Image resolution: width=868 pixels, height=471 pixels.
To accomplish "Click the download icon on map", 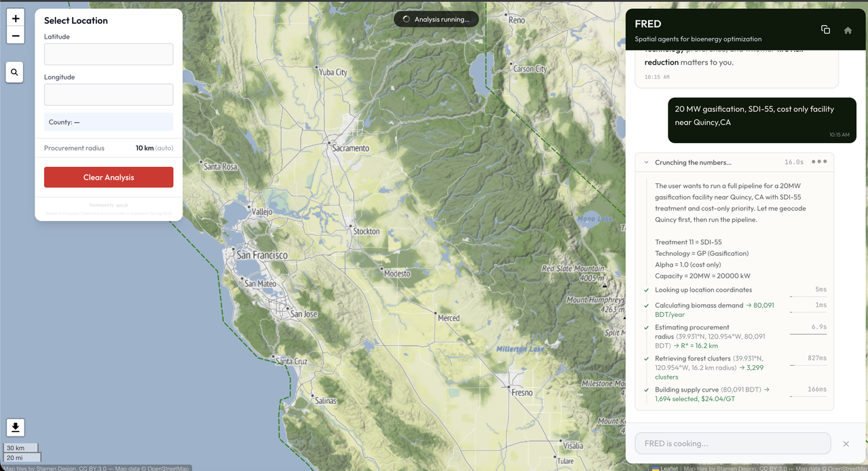I will pos(16,428).
